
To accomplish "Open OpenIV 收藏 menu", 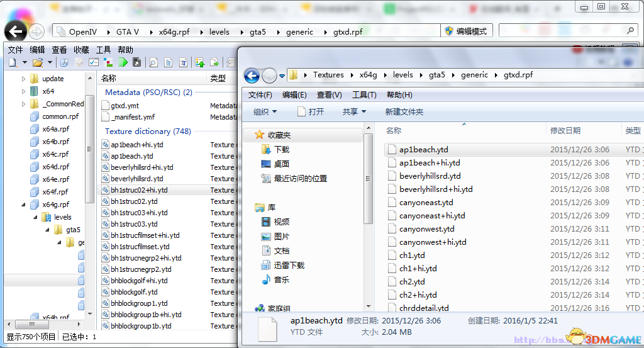I will [81, 50].
